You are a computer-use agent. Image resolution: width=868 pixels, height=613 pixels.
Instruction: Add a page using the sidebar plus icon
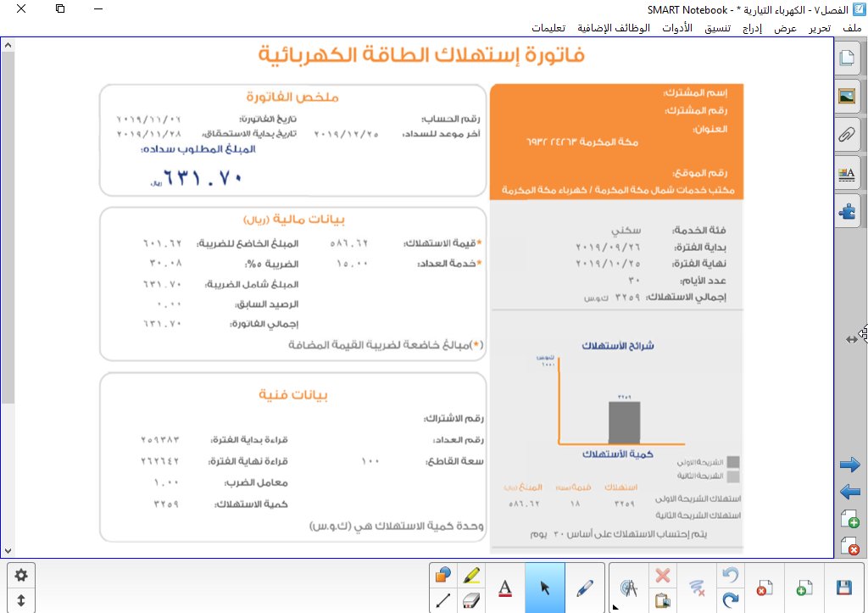pos(849,520)
